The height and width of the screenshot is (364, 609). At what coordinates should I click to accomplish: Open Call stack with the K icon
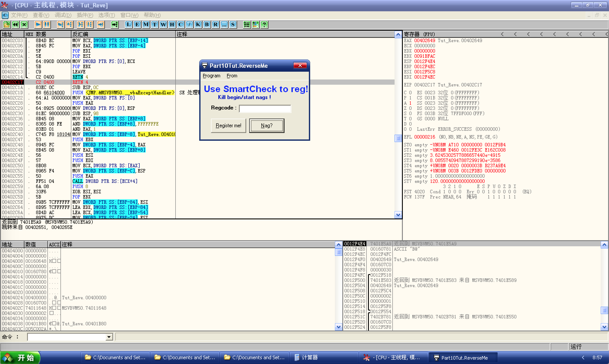(198, 25)
